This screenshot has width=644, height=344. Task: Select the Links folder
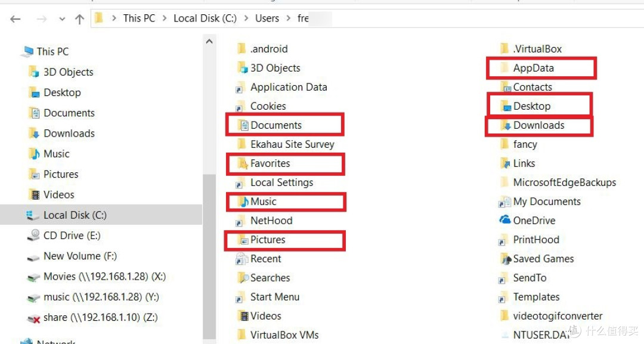[517, 163]
